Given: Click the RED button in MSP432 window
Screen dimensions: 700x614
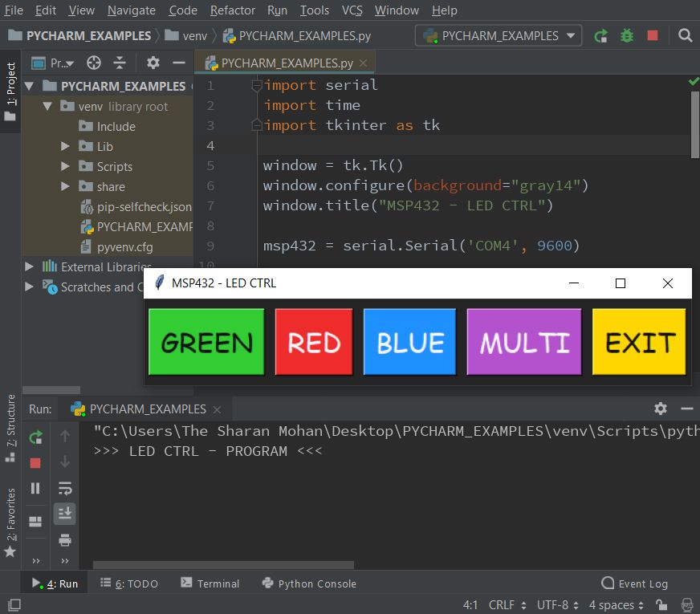Looking at the screenshot, I should (314, 342).
